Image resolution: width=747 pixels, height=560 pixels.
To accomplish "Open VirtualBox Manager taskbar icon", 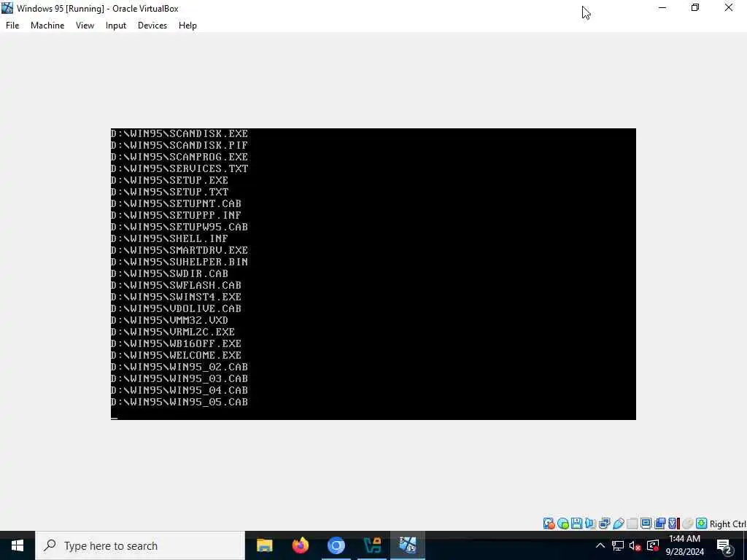I will (x=372, y=545).
